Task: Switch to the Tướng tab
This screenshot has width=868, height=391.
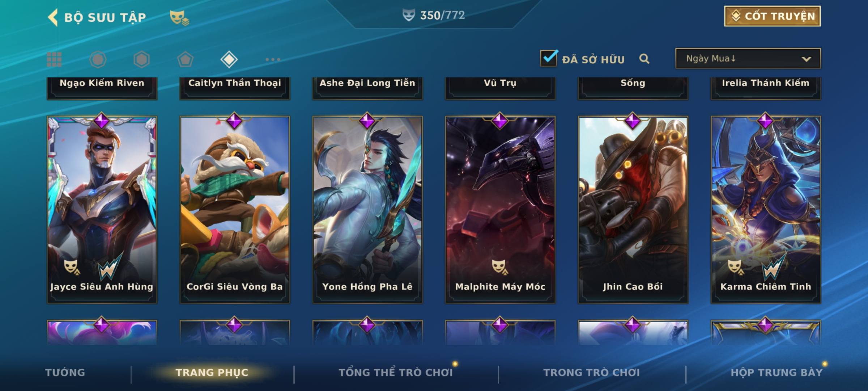Action: click(x=65, y=373)
